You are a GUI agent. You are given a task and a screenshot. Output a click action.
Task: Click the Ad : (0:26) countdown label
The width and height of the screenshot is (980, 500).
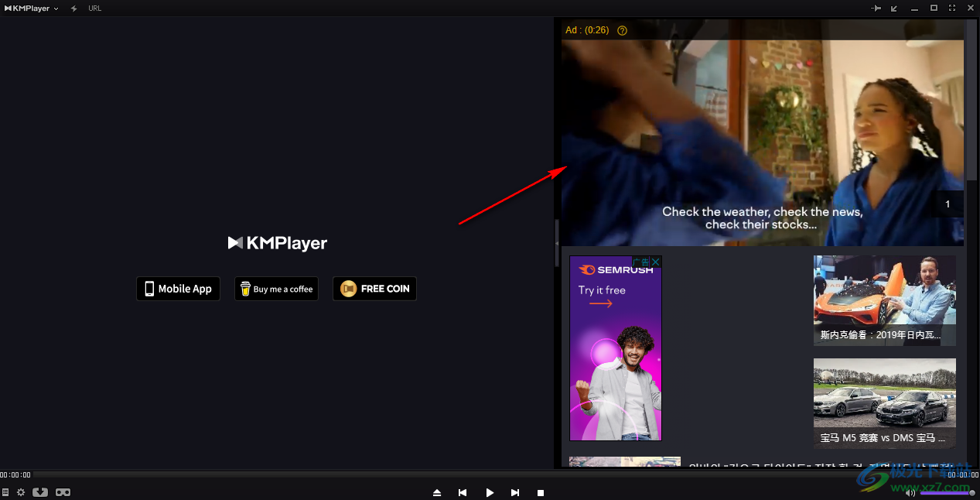[x=587, y=30]
